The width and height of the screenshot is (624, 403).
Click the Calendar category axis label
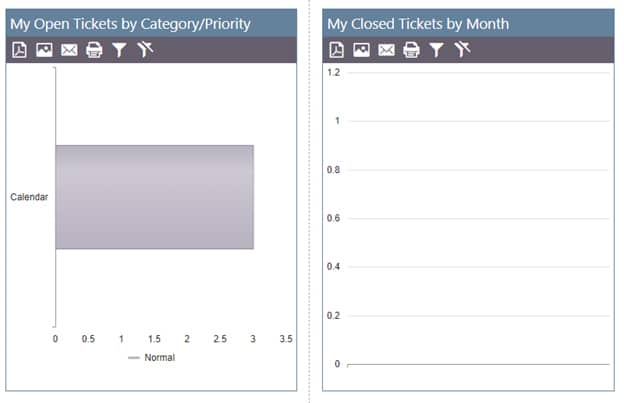[29, 197]
